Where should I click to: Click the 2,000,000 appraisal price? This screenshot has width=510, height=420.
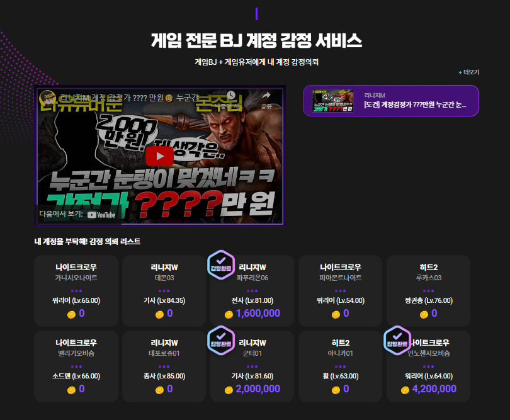(258, 389)
